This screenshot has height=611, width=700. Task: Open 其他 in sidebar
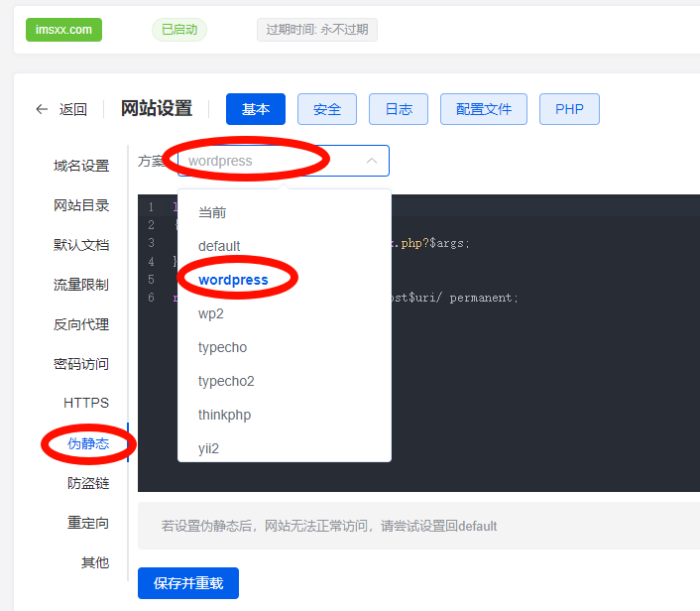(95, 562)
